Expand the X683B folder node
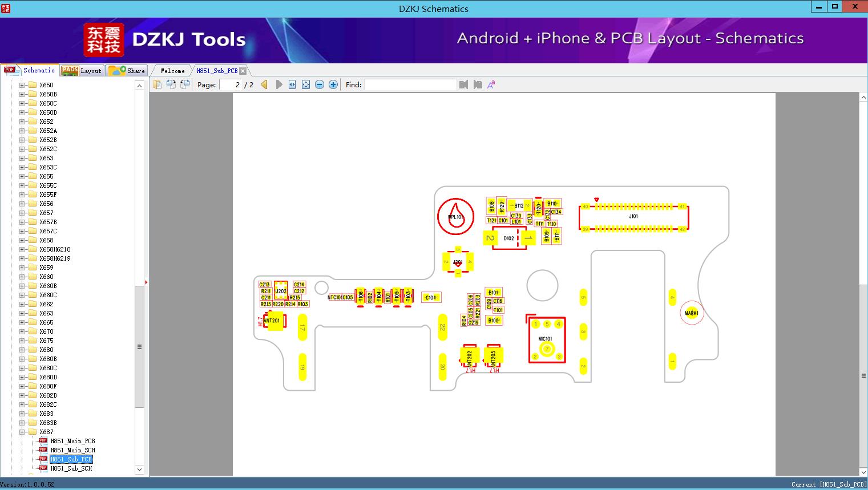868x490 pixels. (x=22, y=423)
